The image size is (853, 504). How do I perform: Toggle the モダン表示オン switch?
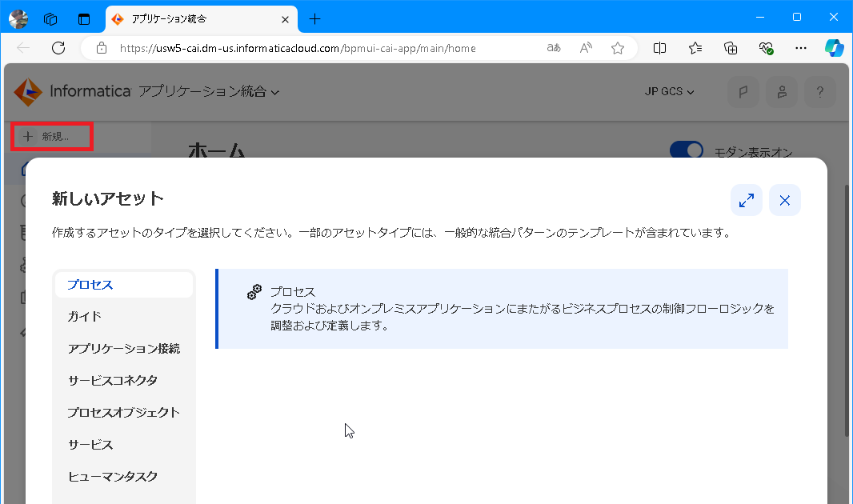point(686,150)
